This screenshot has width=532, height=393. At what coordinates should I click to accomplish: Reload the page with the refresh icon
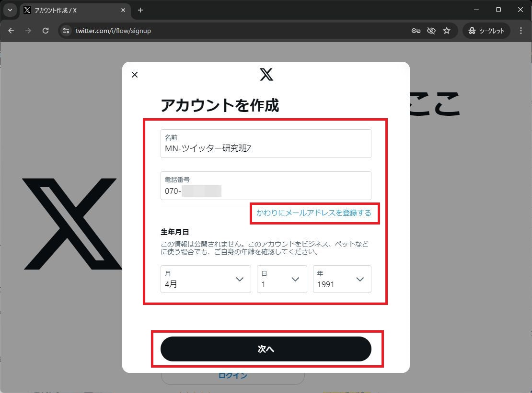[x=46, y=30]
